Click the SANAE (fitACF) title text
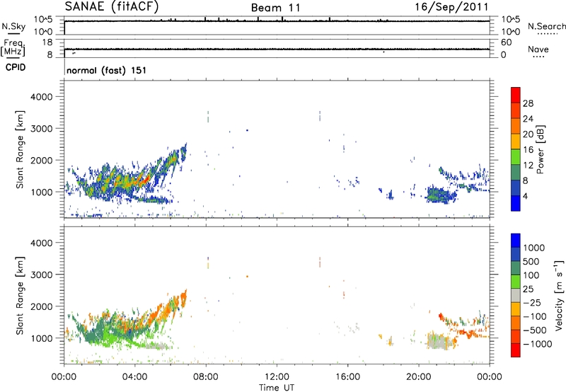 point(112,6)
